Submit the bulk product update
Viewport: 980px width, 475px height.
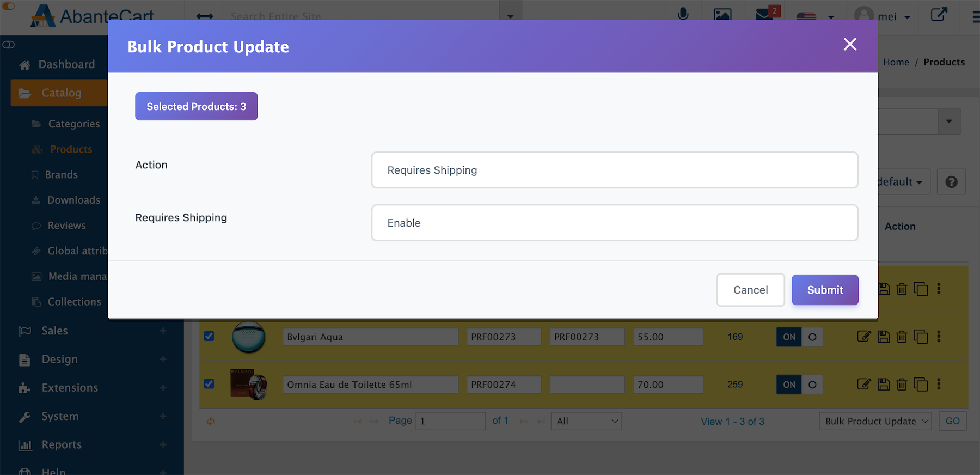[824, 290]
